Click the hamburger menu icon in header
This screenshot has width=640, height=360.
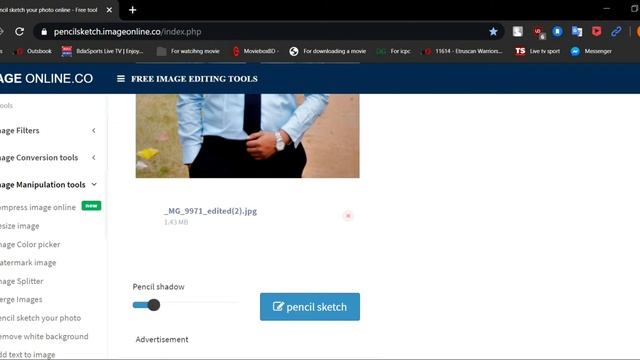121,78
